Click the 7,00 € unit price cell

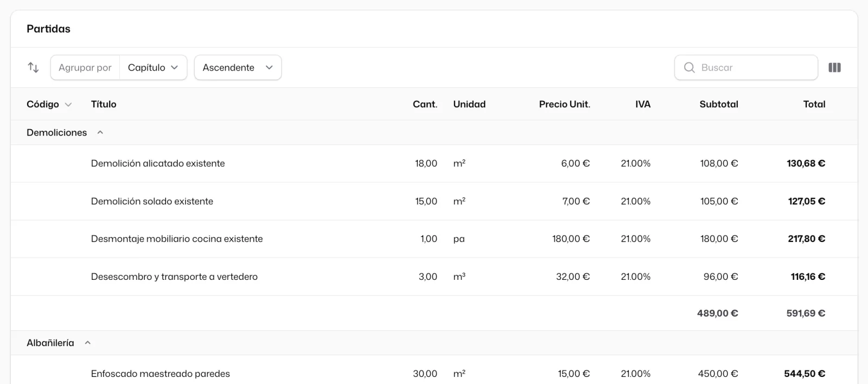tap(576, 201)
